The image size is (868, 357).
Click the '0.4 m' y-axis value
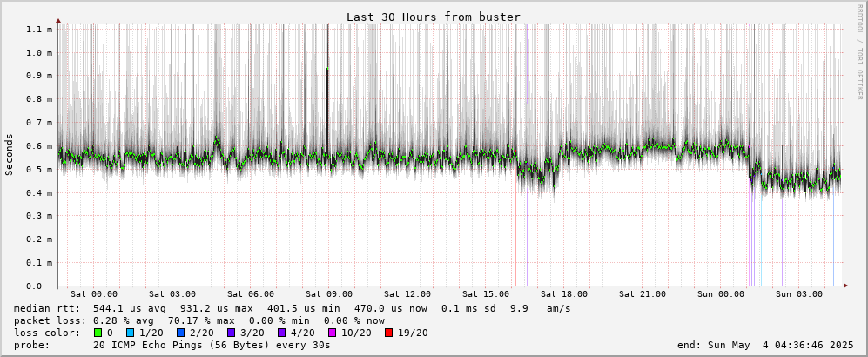click(40, 192)
